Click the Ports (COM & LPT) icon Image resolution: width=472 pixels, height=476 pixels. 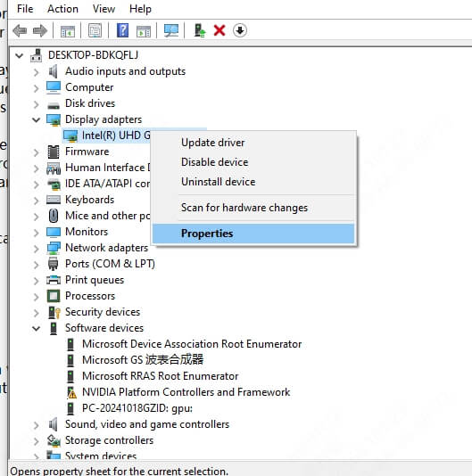point(54,264)
